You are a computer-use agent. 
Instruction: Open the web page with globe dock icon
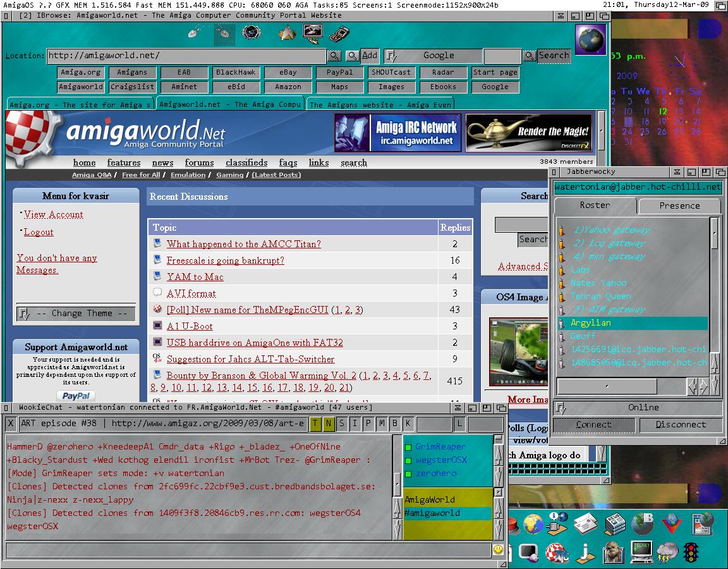tap(702, 523)
